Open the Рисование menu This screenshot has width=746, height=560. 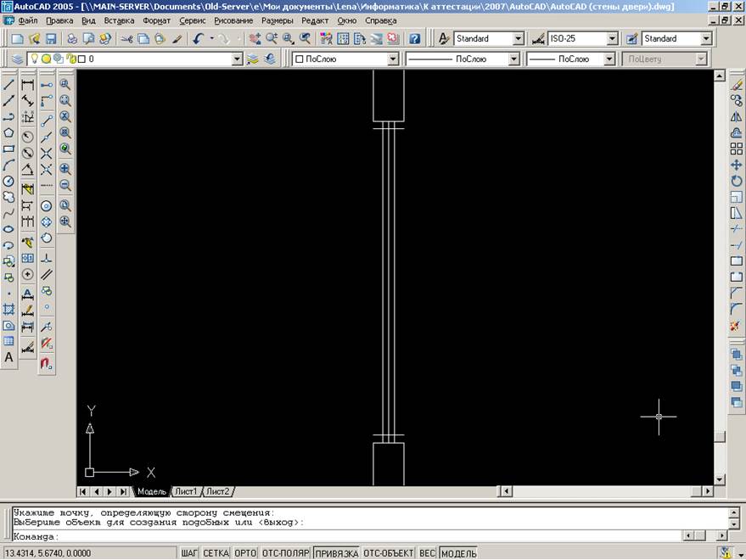[233, 20]
